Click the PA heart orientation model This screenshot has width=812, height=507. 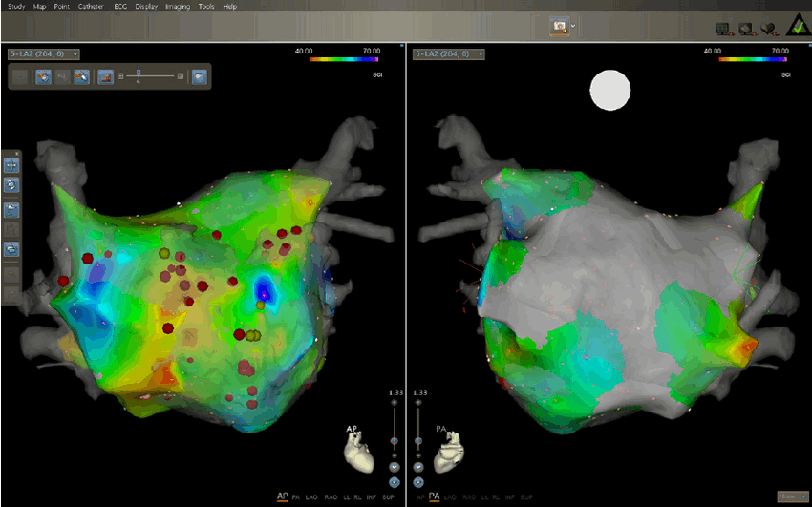click(x=451, y=455)
